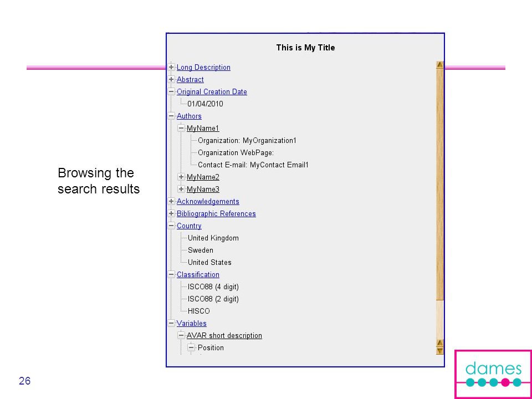Expand the Long Description node
532x399 pixels.
(x=171, y=67)
